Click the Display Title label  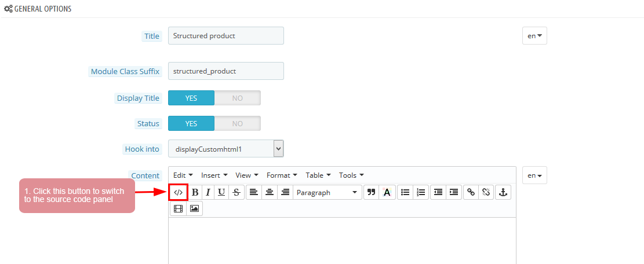pos(138,98)
